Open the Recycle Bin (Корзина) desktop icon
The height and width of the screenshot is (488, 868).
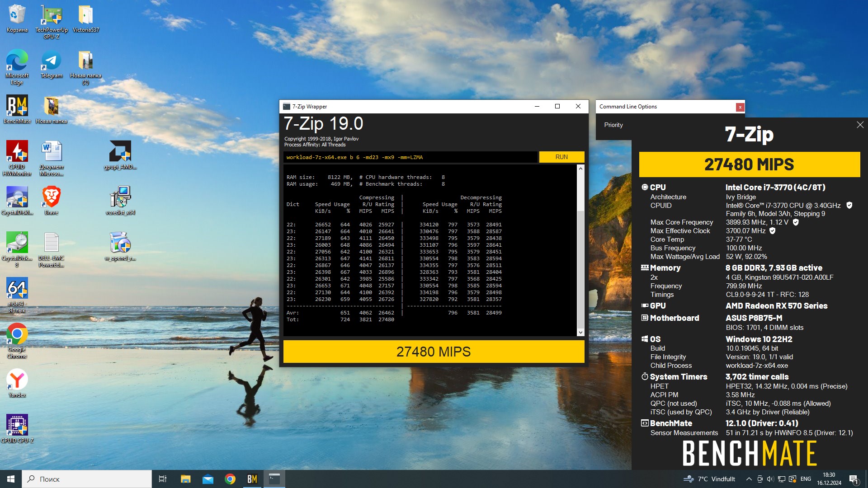(x=17, y=19)
